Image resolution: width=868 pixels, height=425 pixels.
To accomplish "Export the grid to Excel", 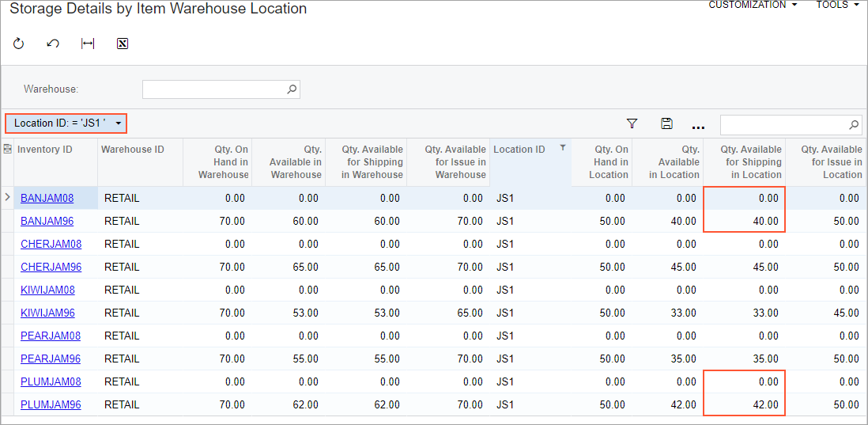I will (122, 44).
